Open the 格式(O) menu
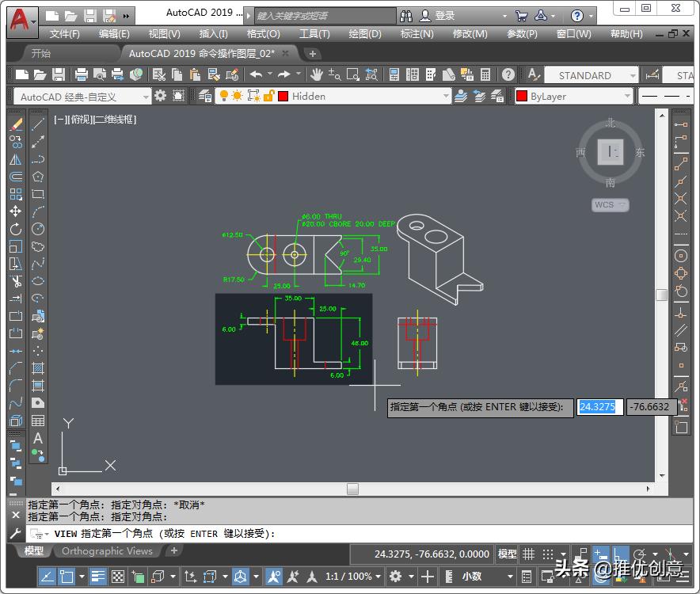This screenshot has height=594, width=700. pyautogui.click(x=261, y=33)
